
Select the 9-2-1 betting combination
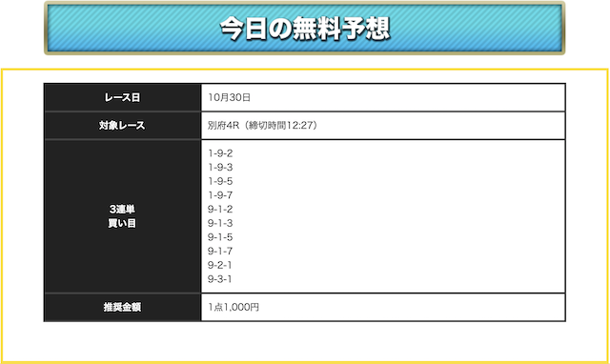(x=220, y=265)
